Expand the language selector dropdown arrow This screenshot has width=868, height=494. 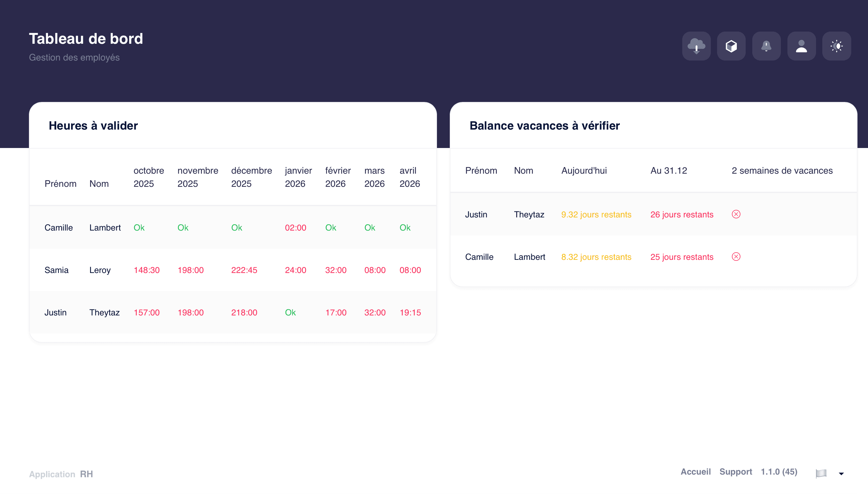click(x=841, y=473)
